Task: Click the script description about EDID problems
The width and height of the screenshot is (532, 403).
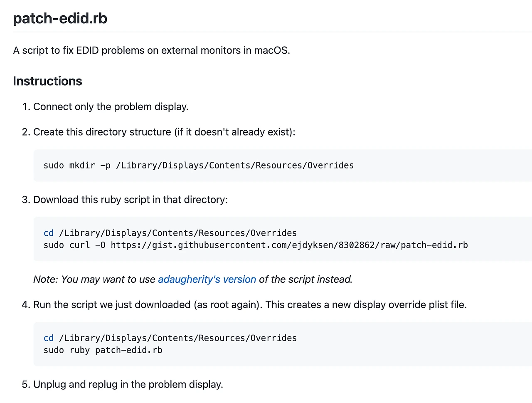Action: tap(151, 50)
